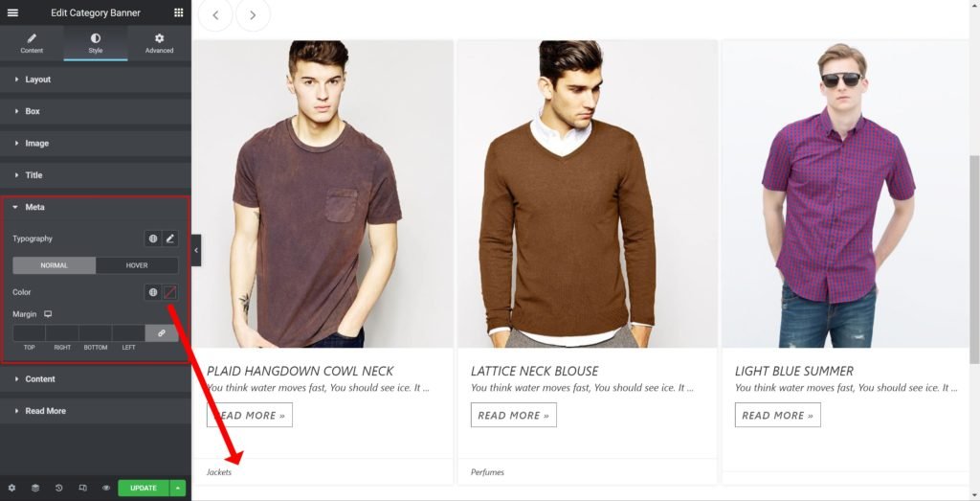Open the responsive mode icon
This screenshot has width=980, height=501.
(x=82, y=489)
